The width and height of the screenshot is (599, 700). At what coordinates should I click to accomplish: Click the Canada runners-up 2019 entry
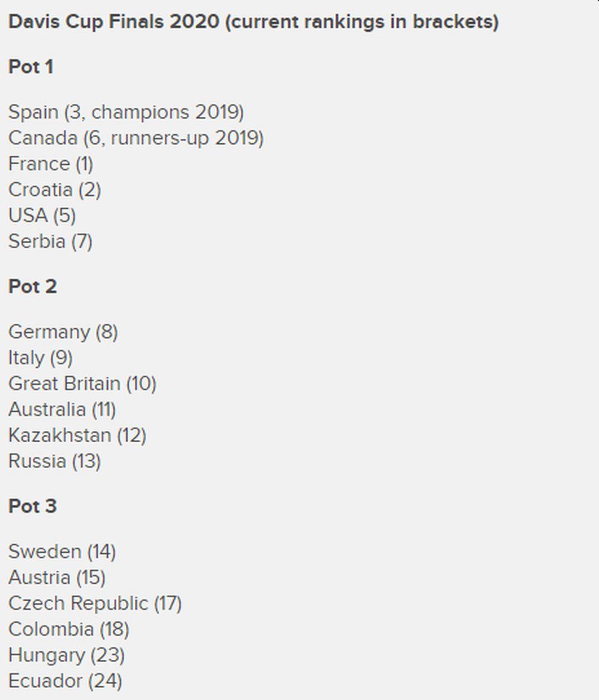coord(135,138)
